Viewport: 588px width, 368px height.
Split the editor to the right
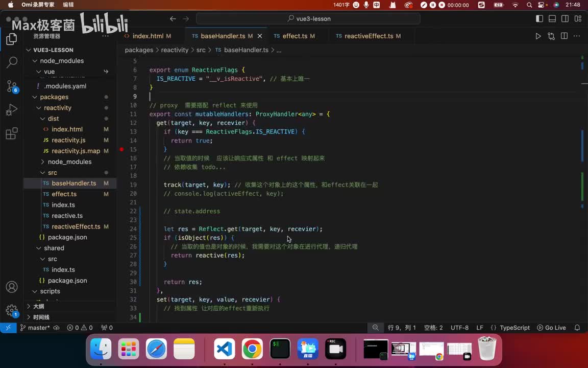point(564,36)
